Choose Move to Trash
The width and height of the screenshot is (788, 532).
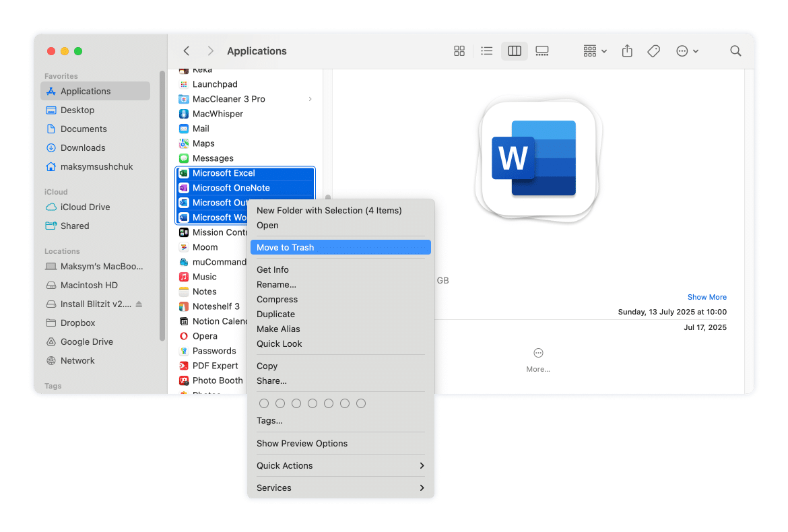coord(341,247)
